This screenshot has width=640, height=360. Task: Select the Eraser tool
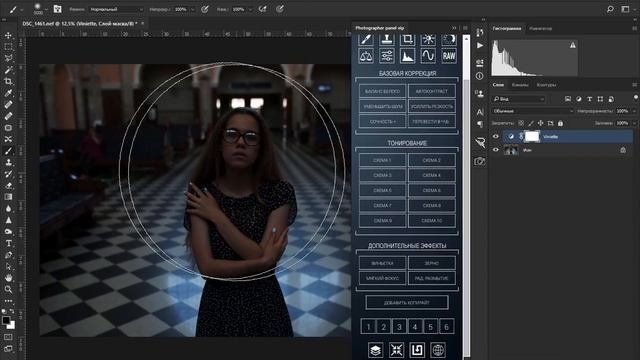8,185
